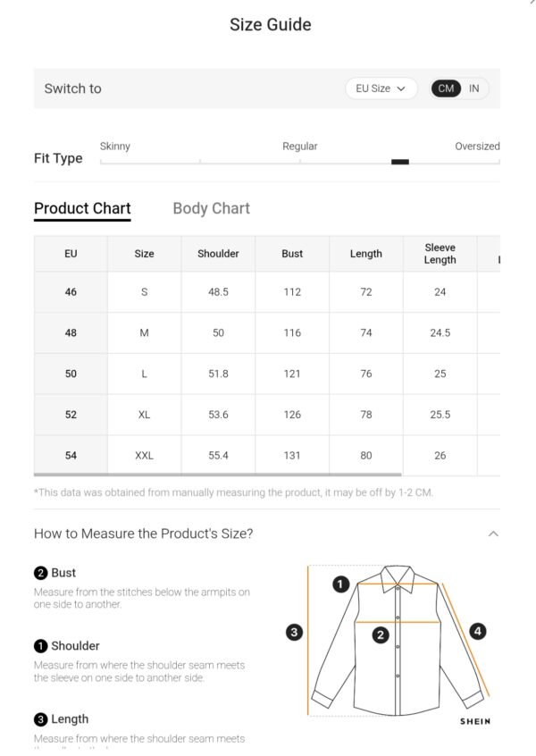Switch to the Body Chart tab
The height and width of the screenshot is (756, 536).
point(211,208)
